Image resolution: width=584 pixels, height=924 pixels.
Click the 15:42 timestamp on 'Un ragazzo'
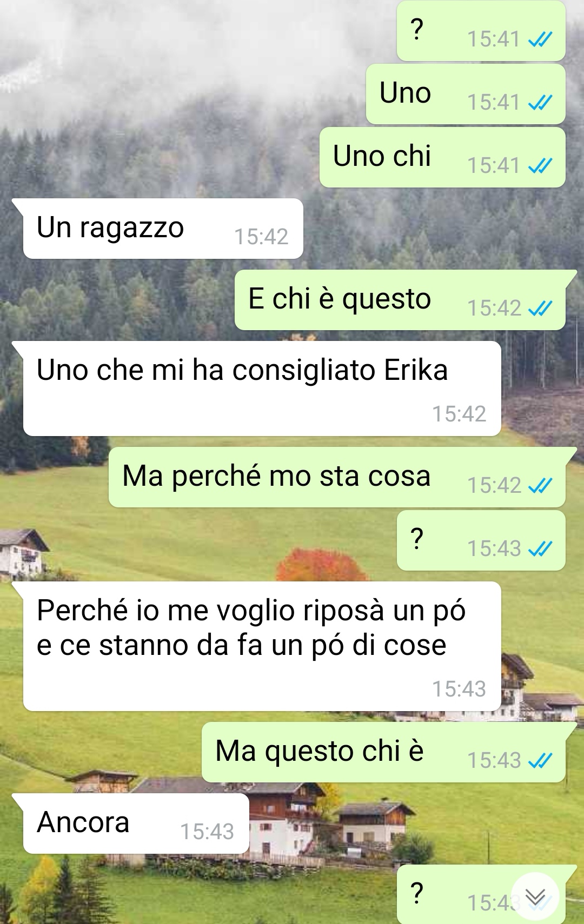[x=261, y=237]
